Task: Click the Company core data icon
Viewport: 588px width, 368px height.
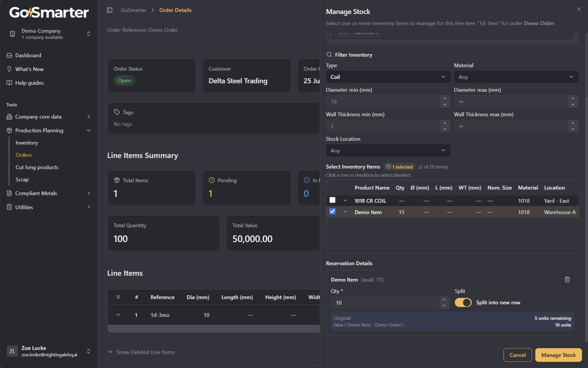Action: pos(9,117)
